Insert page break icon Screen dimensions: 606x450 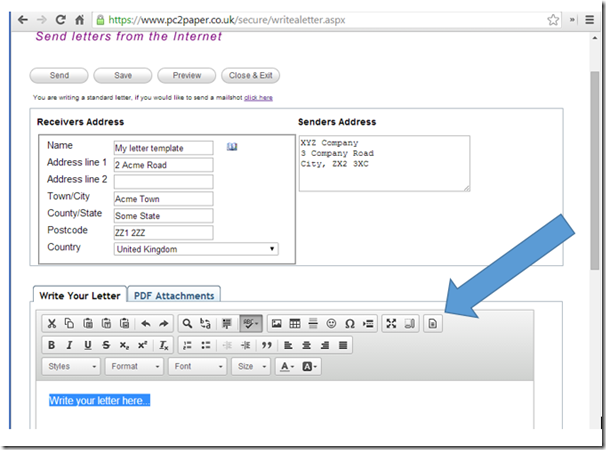point(368,324)
